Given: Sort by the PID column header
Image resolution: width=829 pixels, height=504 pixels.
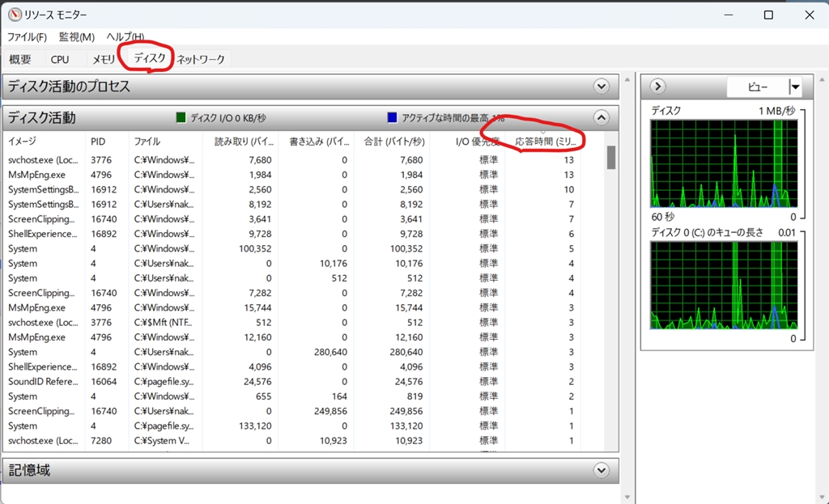Looking at the screenshot, I should coord(106,142).
